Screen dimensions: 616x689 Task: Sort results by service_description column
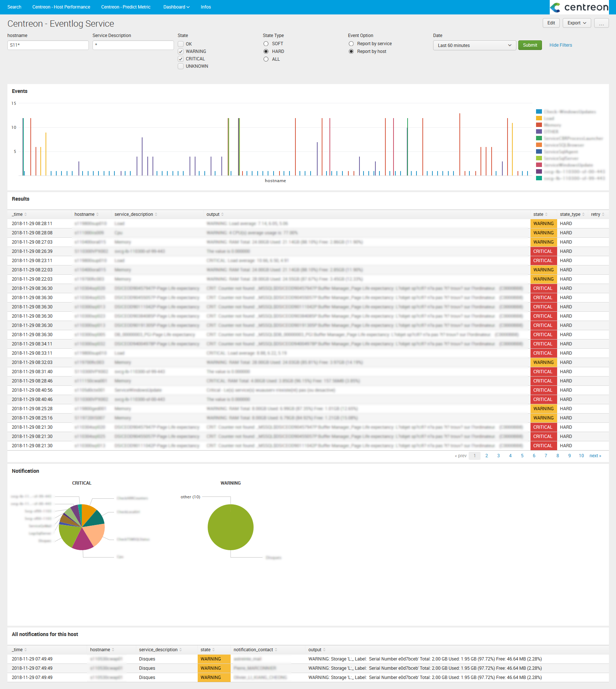point(136,214)
